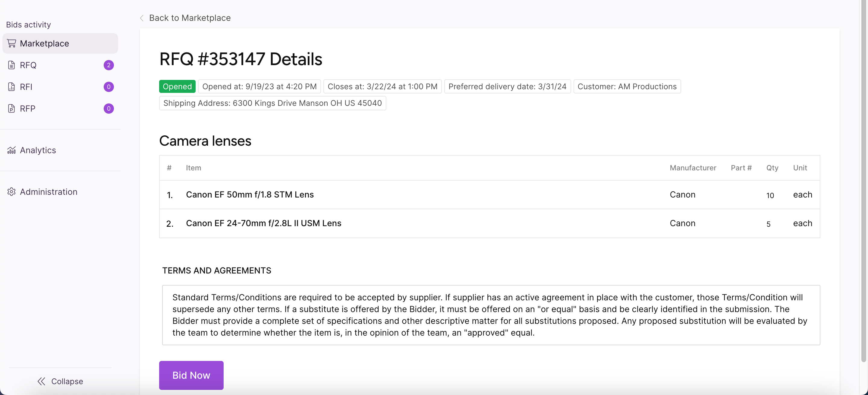The image size is (868, 395).
Task: Click the RFQ purple count badge
Action: coord(108,65)
